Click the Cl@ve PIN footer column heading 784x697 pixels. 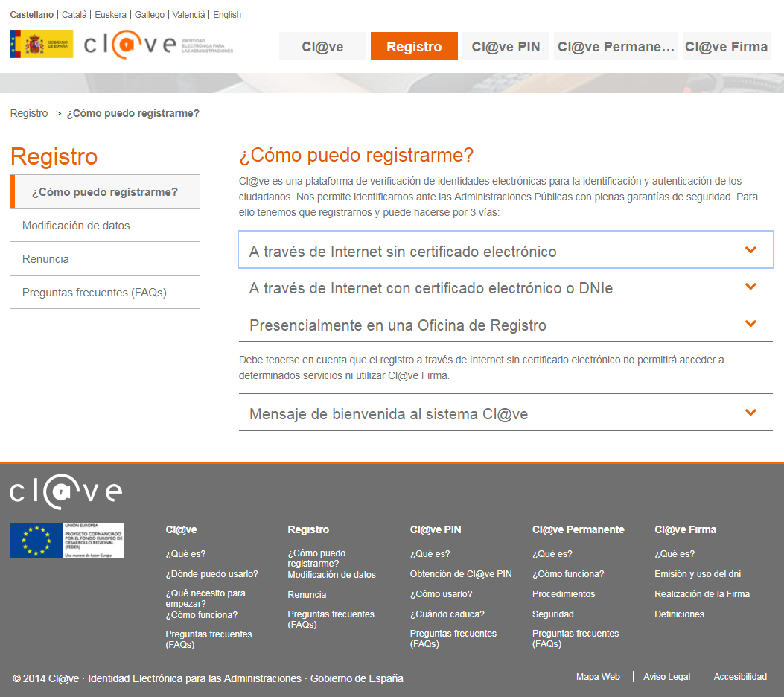(x=436, y=529)
